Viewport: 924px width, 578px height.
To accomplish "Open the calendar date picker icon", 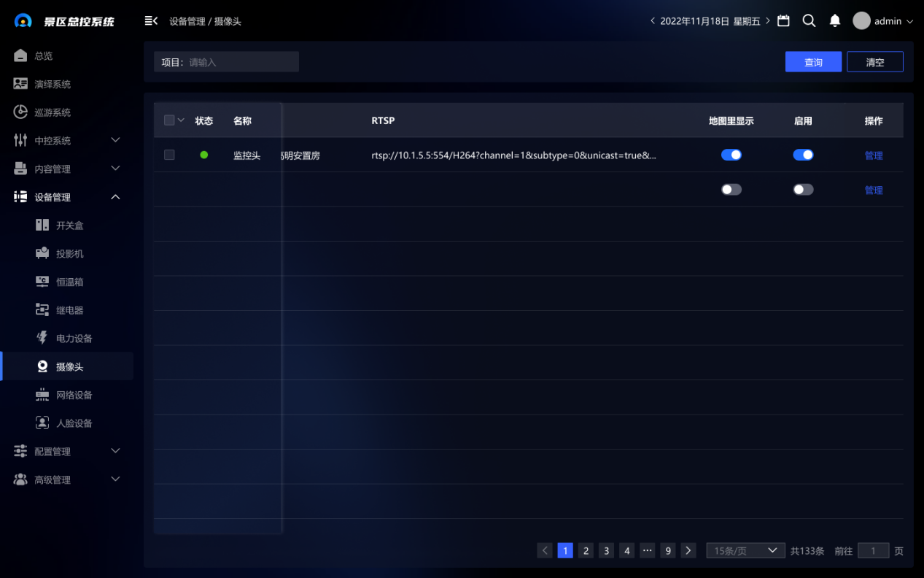I will point(783,21).
